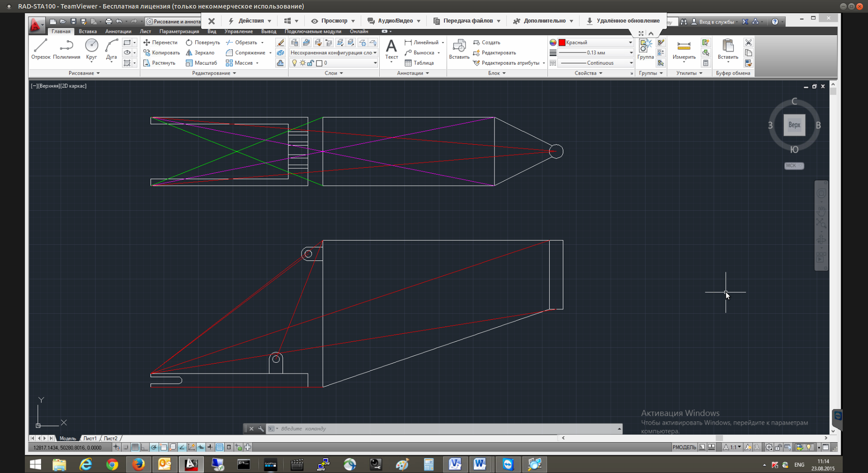Click the Копировать (Copy) tool

coord(161,52)
